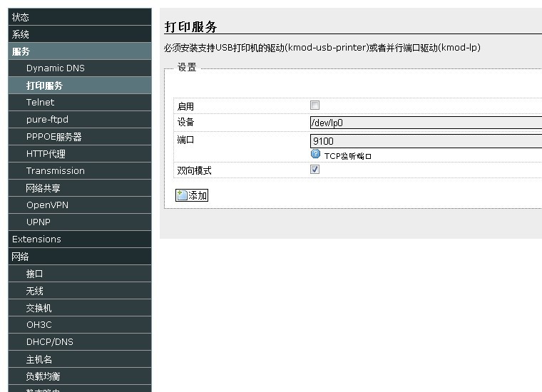Click the TCP监听端口 hint text

point(348,156)
